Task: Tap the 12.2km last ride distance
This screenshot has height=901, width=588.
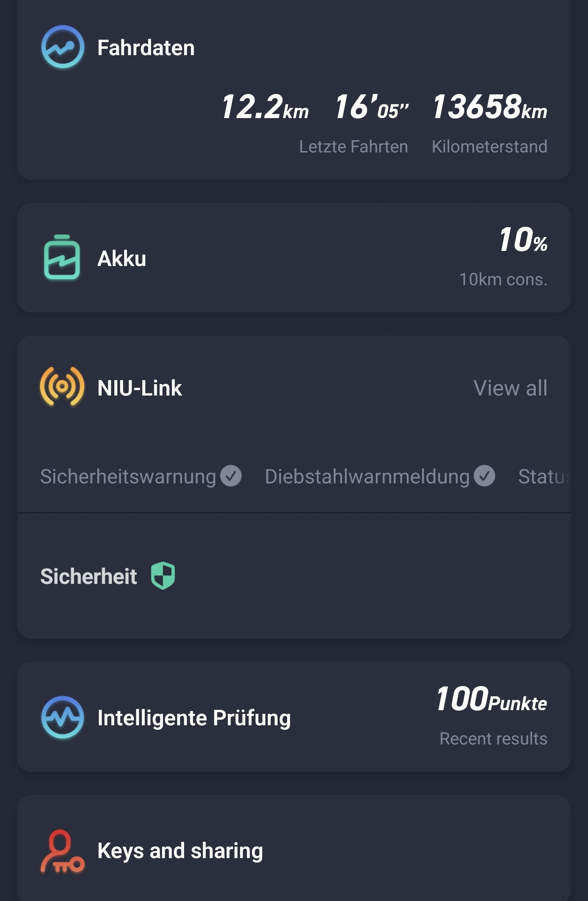Action: coord(265,107)
